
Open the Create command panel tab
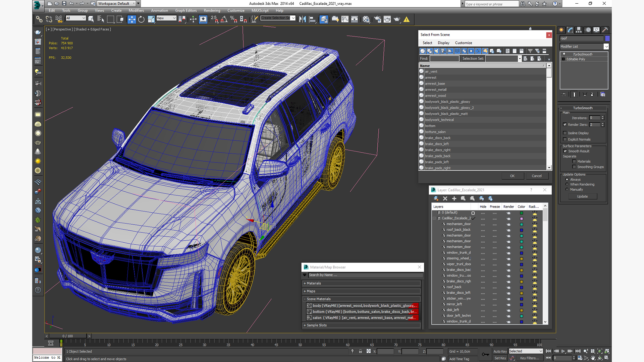click(561, 30)
